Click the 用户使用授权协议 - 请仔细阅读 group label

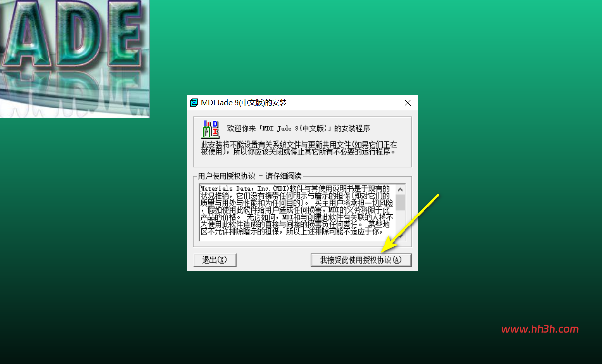coord(250,176)
